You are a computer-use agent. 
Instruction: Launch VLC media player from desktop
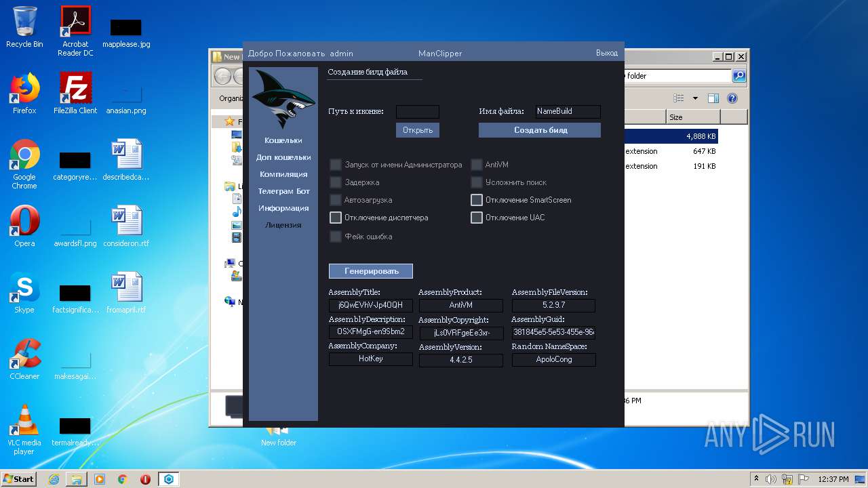[24, 430]
